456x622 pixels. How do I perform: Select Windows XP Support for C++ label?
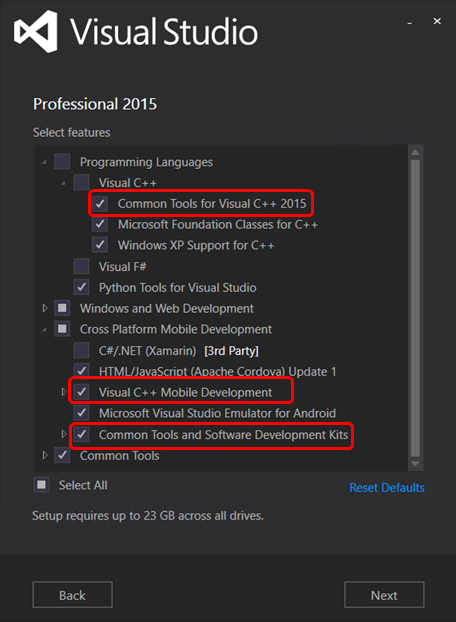(196, 245)
